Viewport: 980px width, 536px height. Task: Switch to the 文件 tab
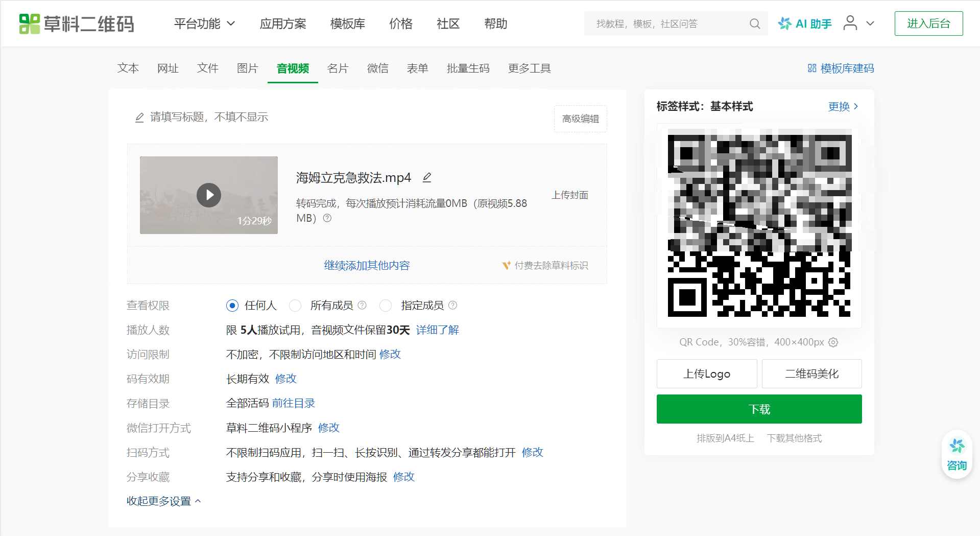(x=208, y=68)
